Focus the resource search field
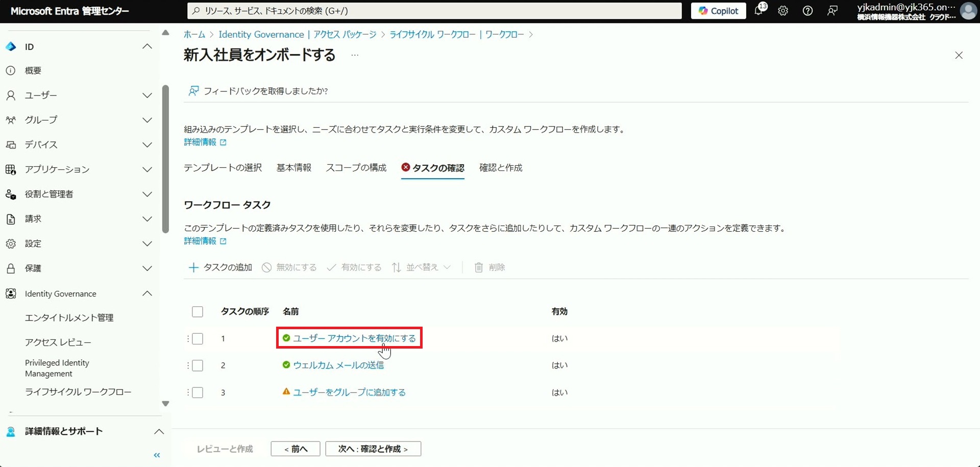Screen dimensions: 980x467 coord(434,11)
